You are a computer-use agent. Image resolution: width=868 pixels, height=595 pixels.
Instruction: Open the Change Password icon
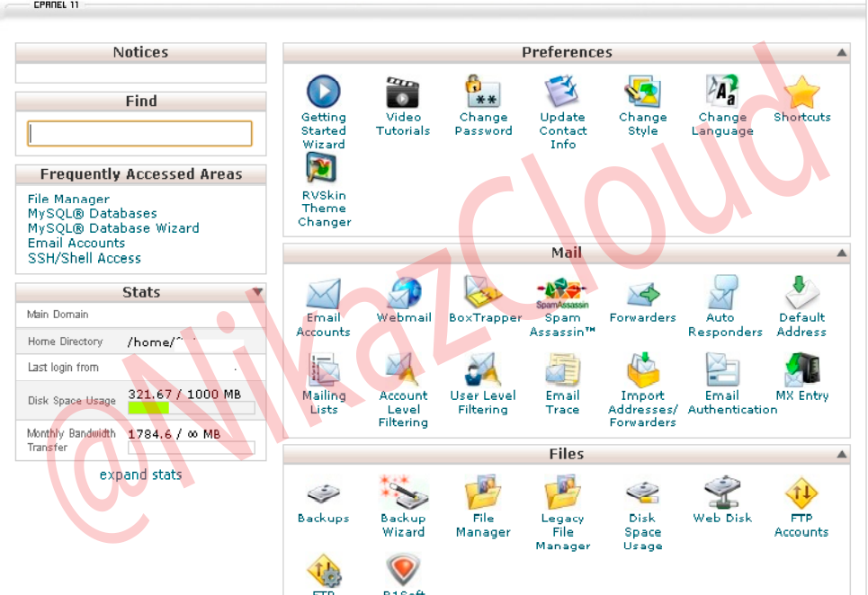(x=483, y=92)
